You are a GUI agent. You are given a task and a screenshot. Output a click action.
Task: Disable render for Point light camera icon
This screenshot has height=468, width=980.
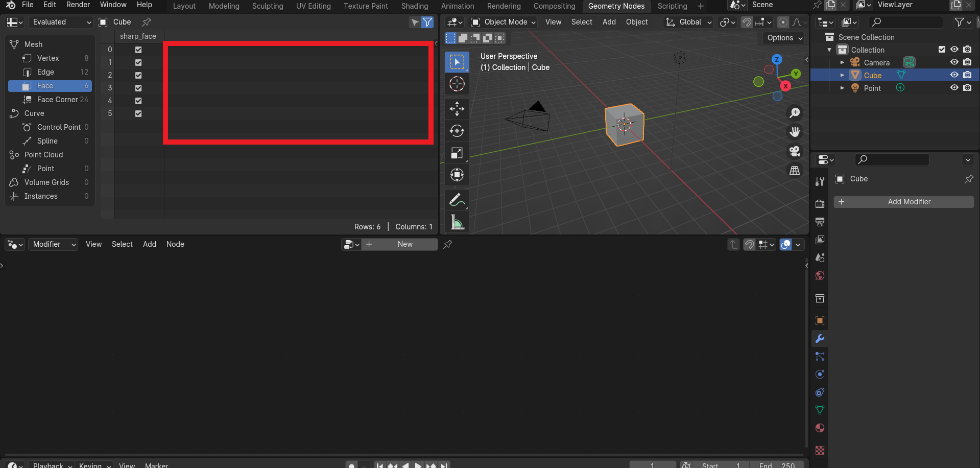point(967,88)
